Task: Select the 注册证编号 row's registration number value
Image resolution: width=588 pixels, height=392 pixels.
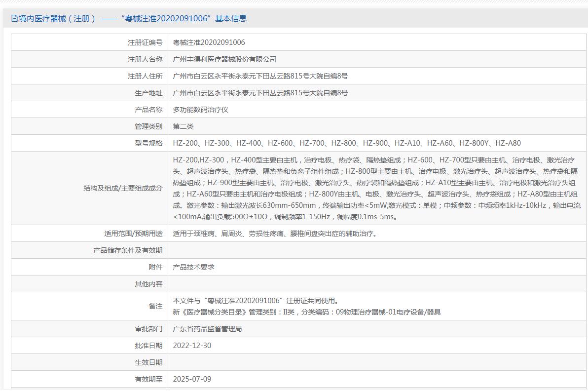Action: [209, 42]
